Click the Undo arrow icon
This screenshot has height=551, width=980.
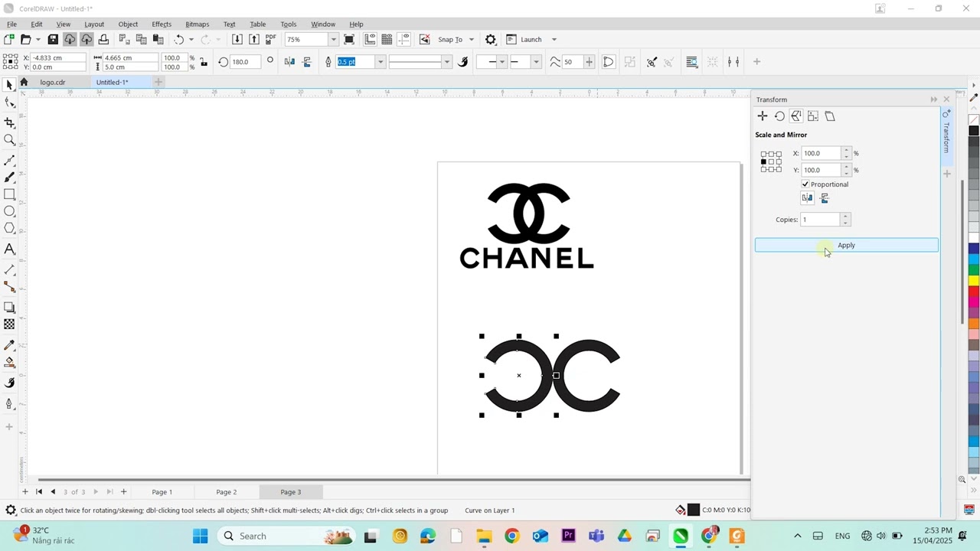(179, 39)
